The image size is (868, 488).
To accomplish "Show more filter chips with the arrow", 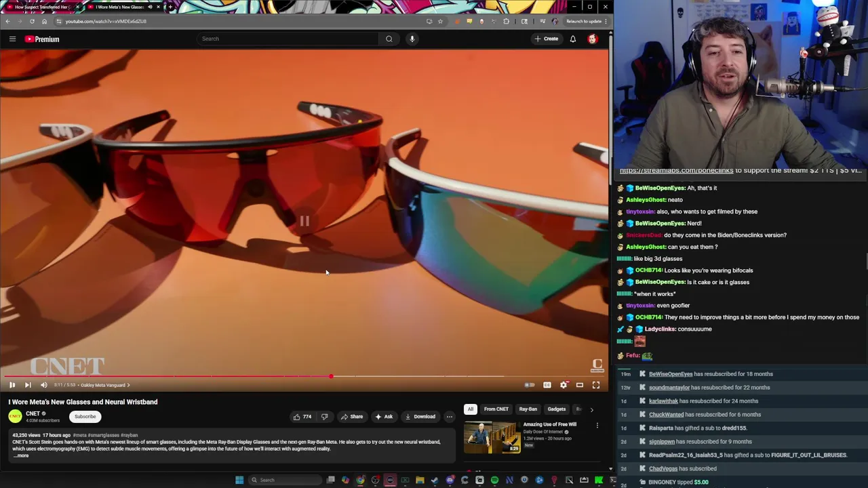I will tap(591, 409).
